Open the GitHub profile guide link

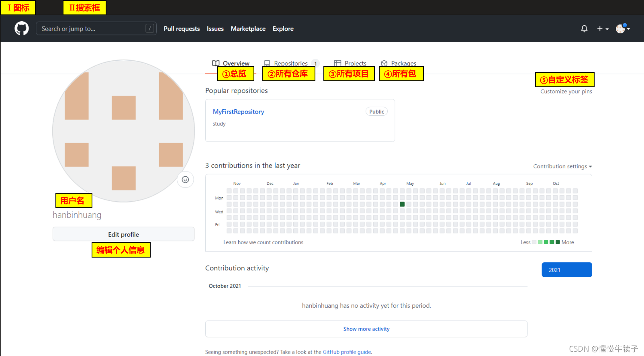point(347,352)
